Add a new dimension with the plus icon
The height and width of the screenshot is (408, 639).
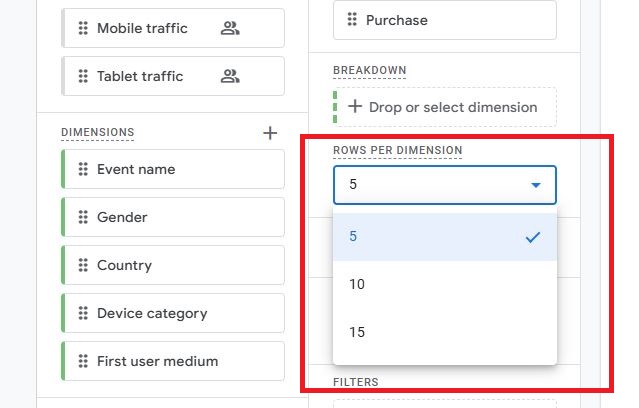click(x=270, y=133)
